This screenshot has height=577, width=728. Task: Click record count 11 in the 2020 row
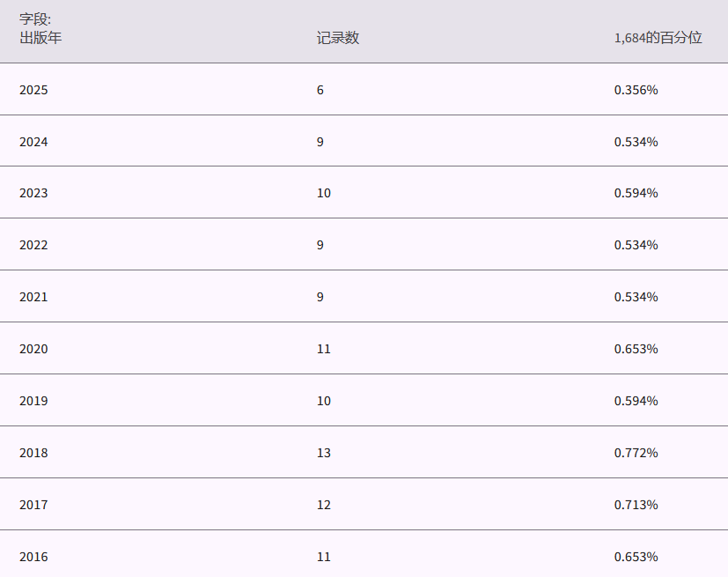pos(324,349)
